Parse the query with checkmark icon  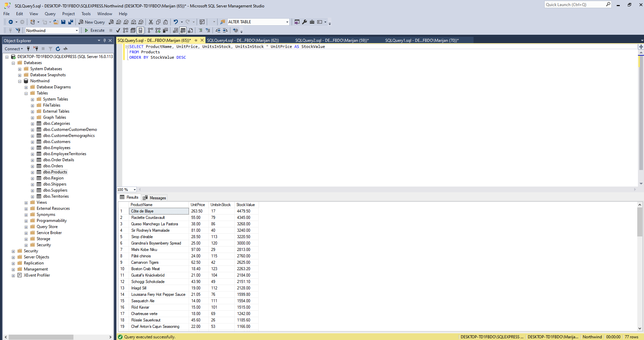pyautogui.click(x=118, y=30)
